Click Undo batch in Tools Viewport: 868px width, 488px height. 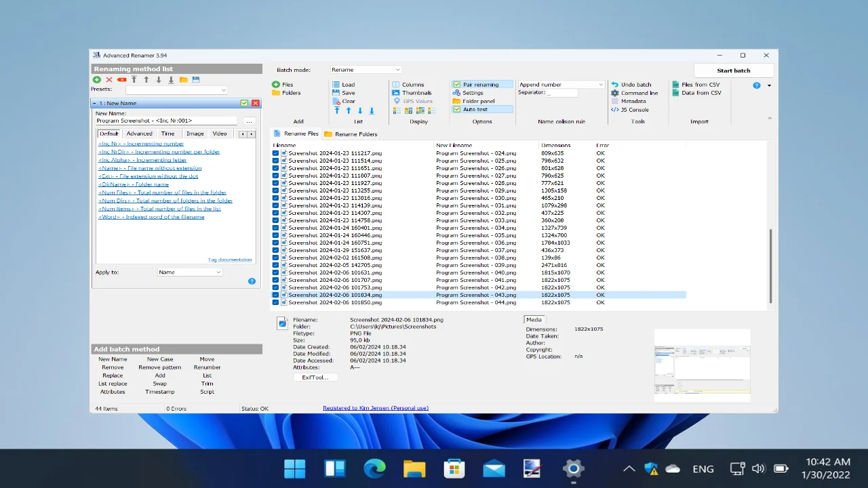coord(631,85)
